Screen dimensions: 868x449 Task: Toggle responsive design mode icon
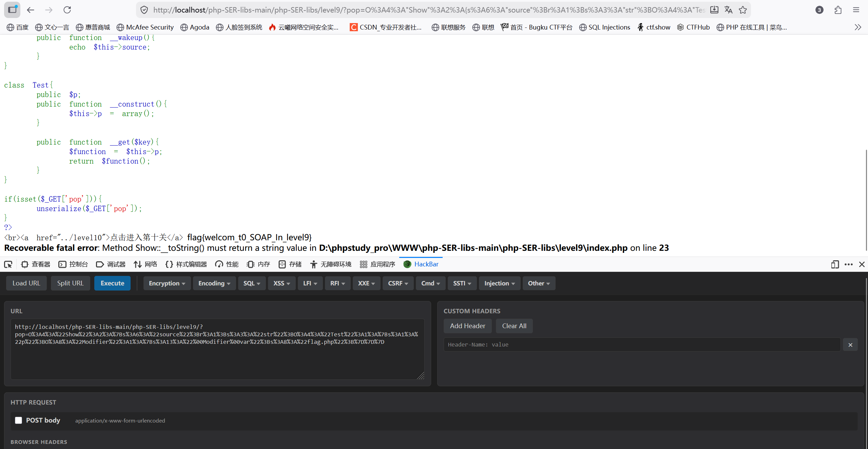pyautogui.click(x=835, y=264)
